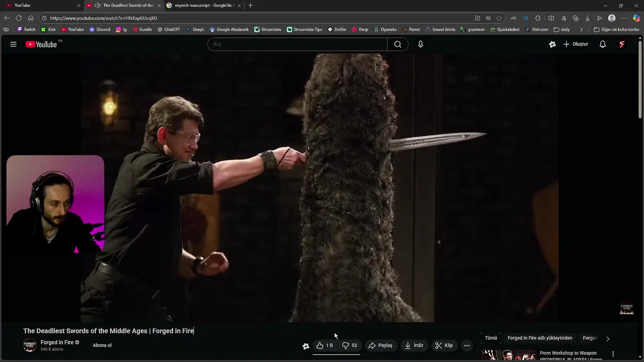Viewport: 644px width, 362px height.
Task: Open the browser downloads icon
Action: coord(587,18)
